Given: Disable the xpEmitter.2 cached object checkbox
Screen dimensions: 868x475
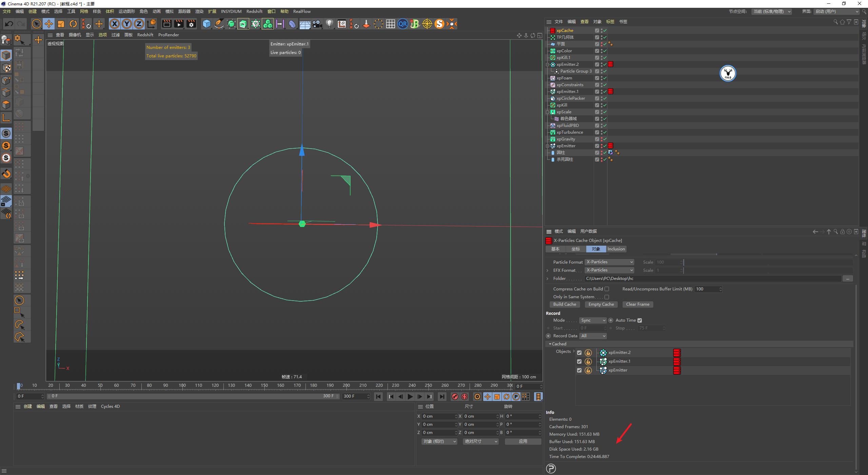Looking at the screenshot, I should click(x=579, y=352).
